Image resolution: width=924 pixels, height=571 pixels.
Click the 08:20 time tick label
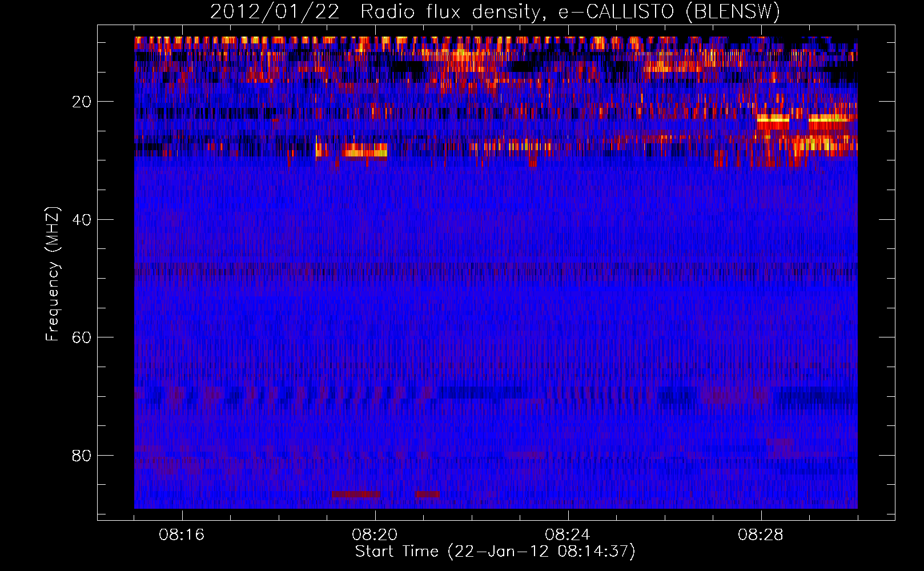click(375, 535)
